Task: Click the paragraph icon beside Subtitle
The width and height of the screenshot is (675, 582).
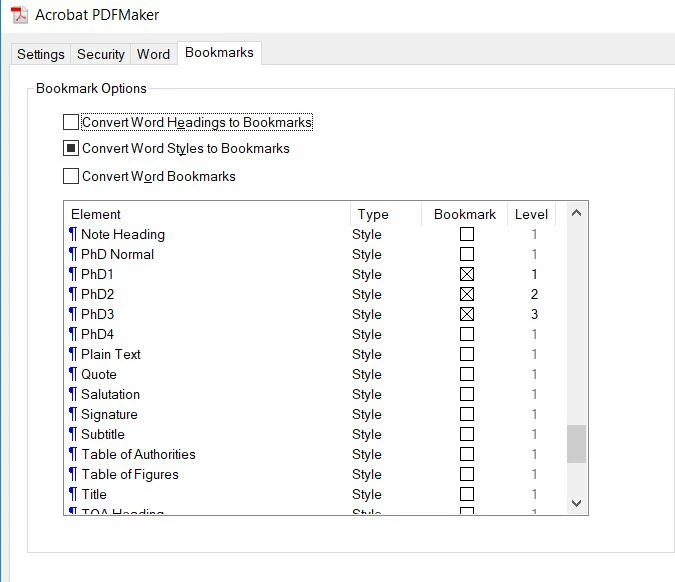Action: click(73, 434)
